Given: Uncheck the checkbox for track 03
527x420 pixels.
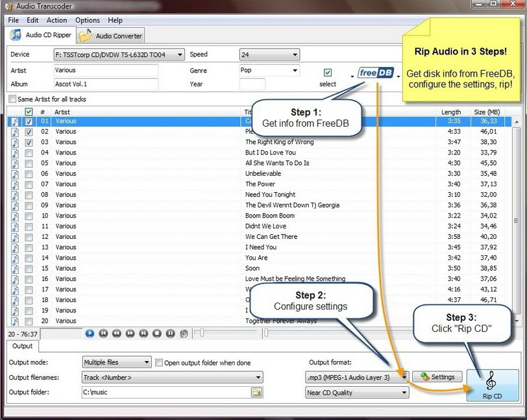Looking at the screenshot, I should [29, 143].
